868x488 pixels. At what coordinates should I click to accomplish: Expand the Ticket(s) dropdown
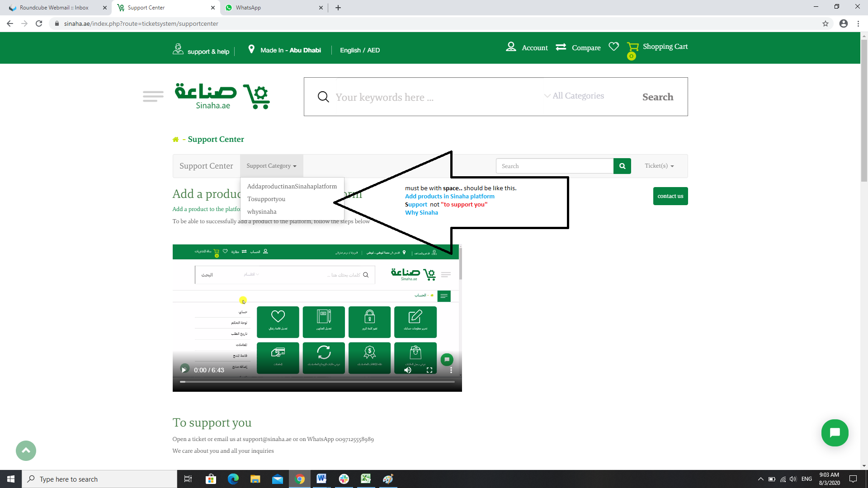659,166
